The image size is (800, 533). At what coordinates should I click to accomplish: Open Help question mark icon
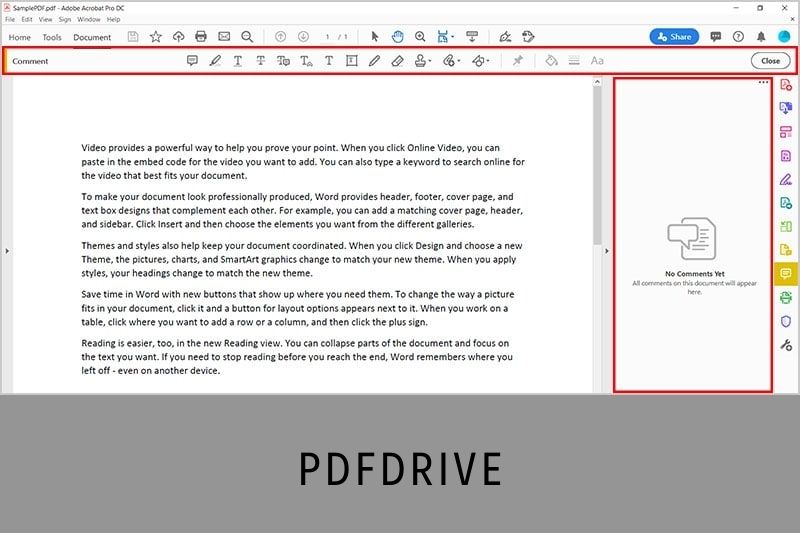[x=738, y=37]
